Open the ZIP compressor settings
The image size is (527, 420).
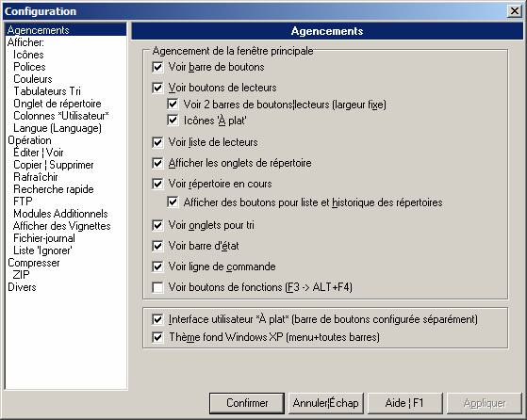click(21, 275)
